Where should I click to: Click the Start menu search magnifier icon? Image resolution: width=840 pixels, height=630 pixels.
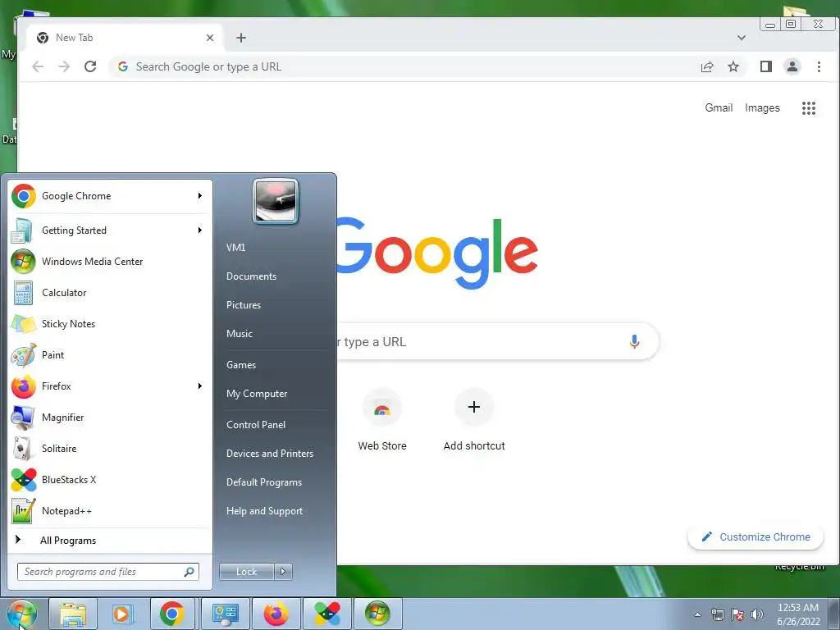pos(189,572)
